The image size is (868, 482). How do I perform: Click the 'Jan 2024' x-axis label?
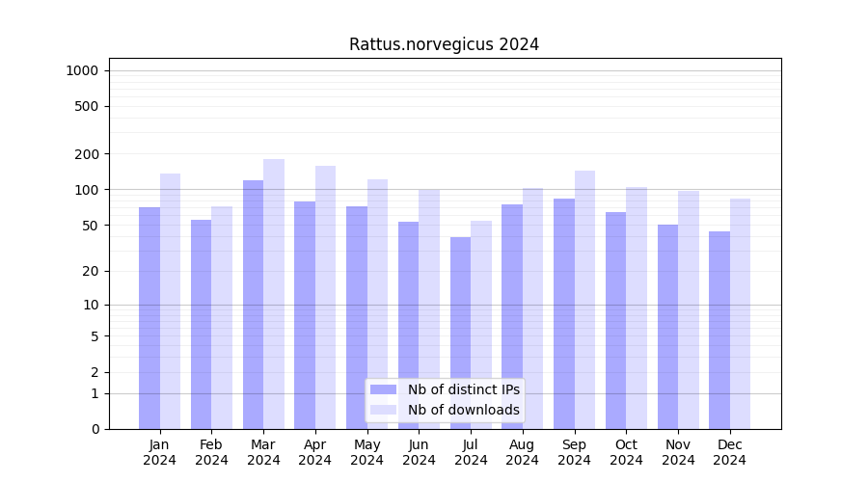(160, 452)
